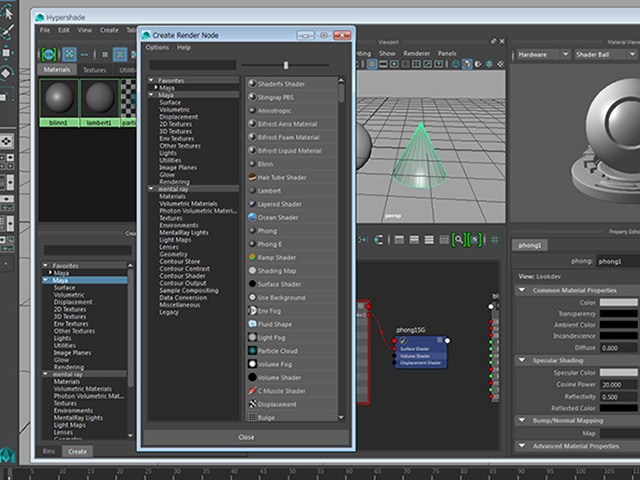Viewport: 640px width, 480px height.
Task: Click icon size slider in dialog
Action: click(x=286, y=65)
